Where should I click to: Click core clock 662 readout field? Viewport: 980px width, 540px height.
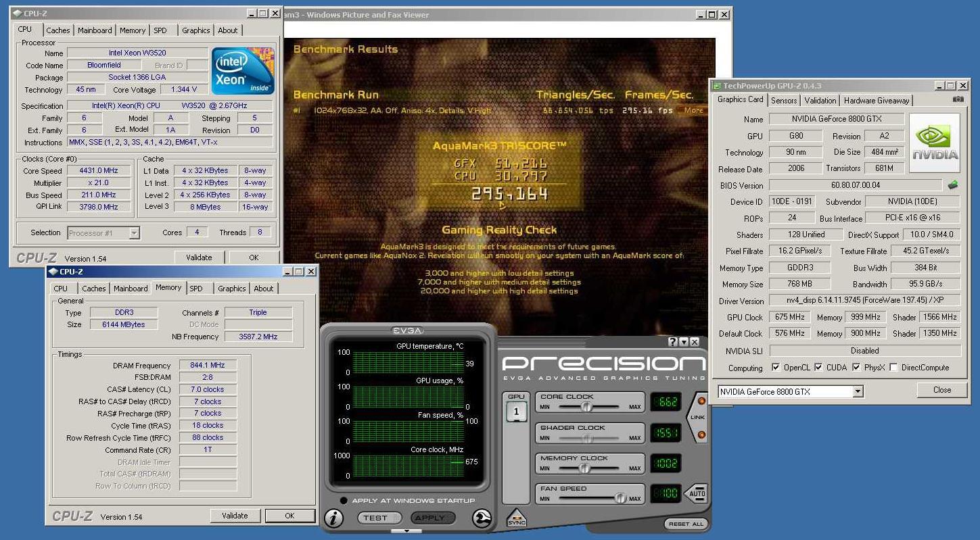[x=665, y=402]
